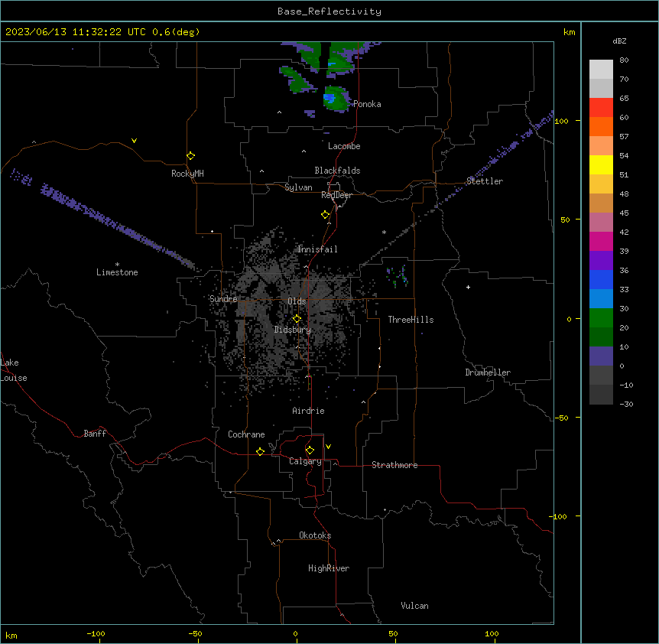
Task: Select the magenta 39-42 dBZ legend swatch
Action: 601,241
